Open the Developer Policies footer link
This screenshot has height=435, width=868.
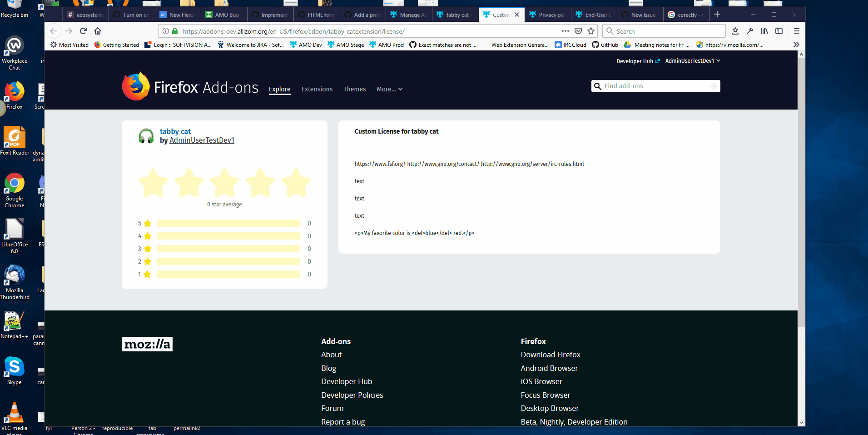(x=352, y=395)
